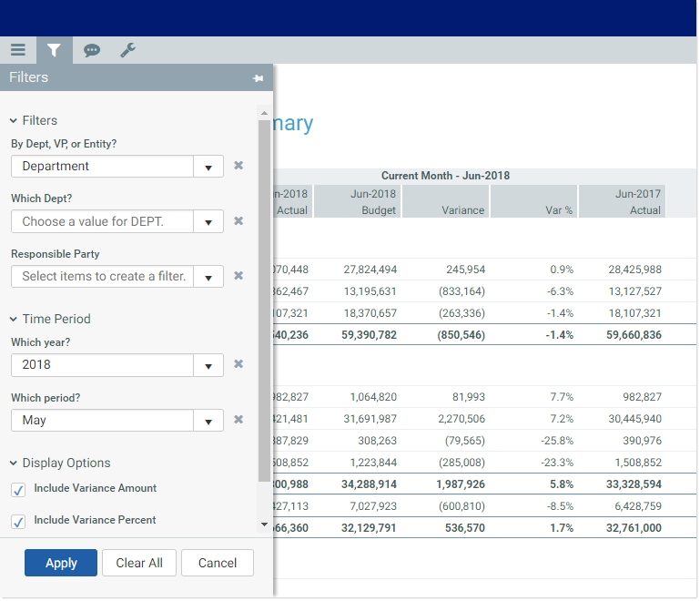Click the Apply button

(61, 563)
